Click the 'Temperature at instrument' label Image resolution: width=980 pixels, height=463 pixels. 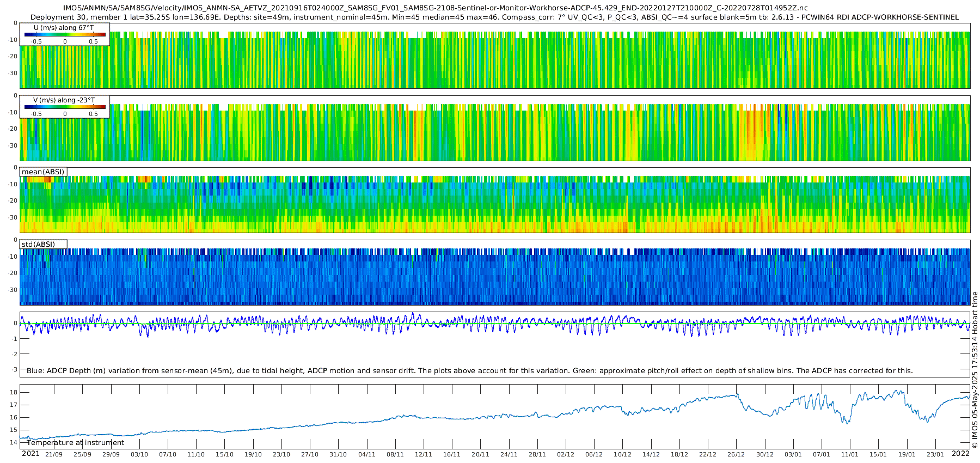(76, 443)
